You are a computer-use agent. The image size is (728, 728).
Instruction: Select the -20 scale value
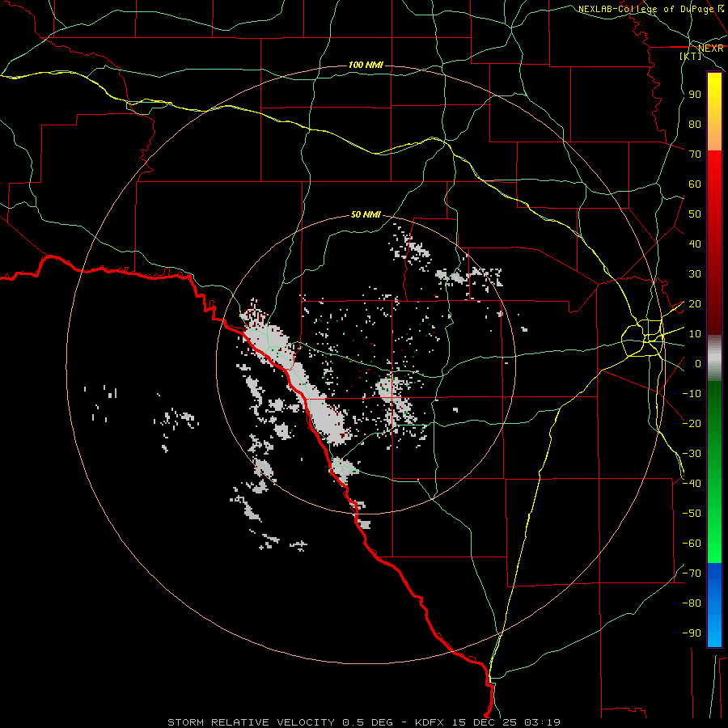point(692,423)
